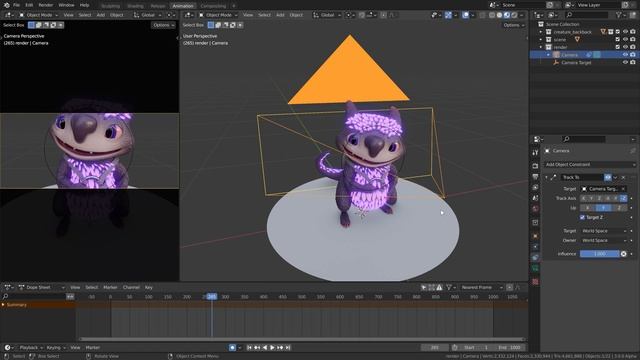
Task: Switch main viewport to wireframe shading
Action: point(492,15)
